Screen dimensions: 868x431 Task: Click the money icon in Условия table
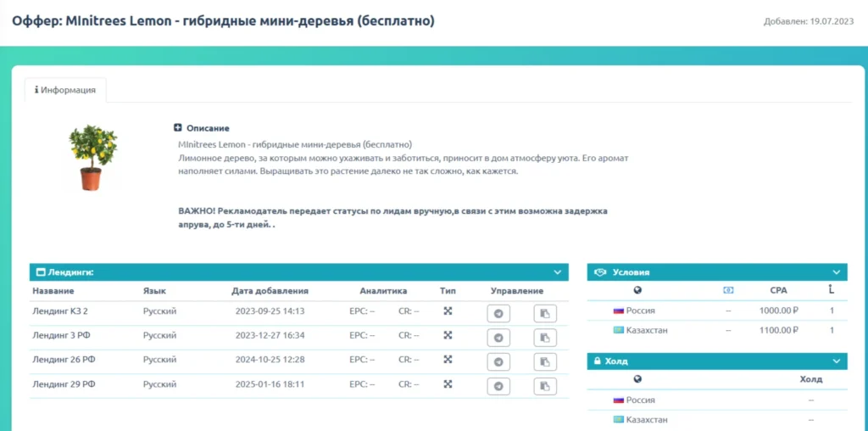728,289
